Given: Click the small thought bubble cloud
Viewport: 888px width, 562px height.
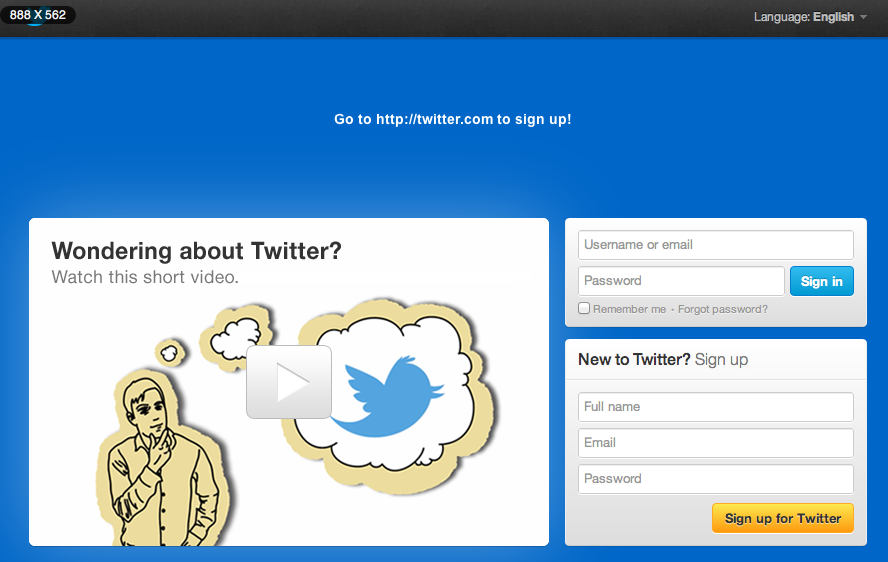Looking at the screenshot, I should point(169,352).
